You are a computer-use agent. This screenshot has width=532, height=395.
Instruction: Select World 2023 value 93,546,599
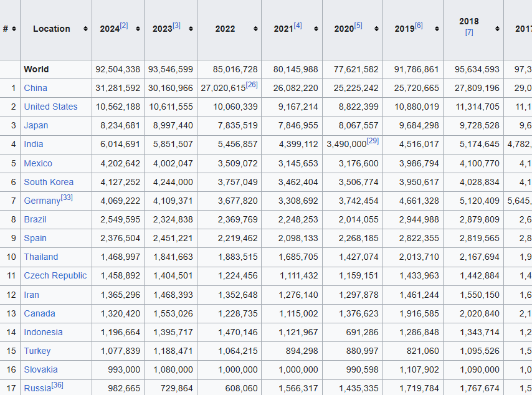click(x=170, y=70)
